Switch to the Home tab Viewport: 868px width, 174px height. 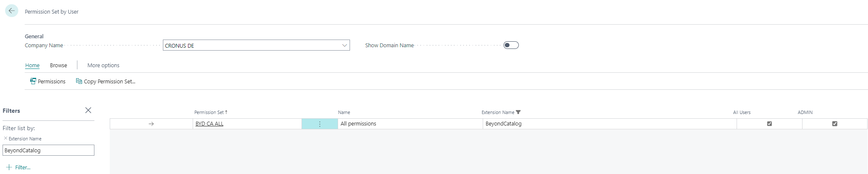click(x=32, y=65)
